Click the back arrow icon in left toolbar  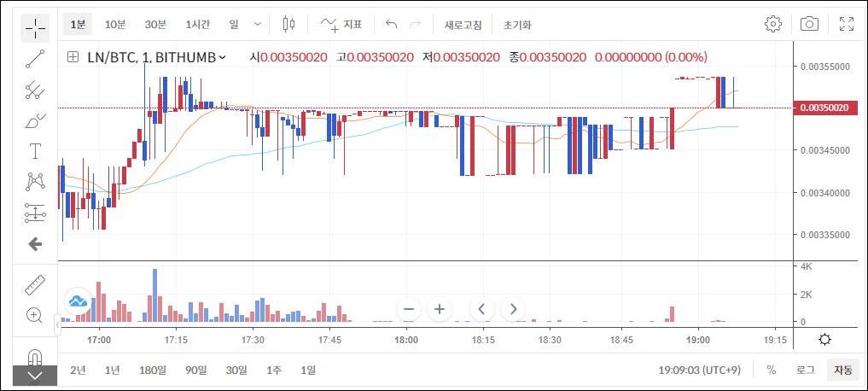[x=35, y=243]
